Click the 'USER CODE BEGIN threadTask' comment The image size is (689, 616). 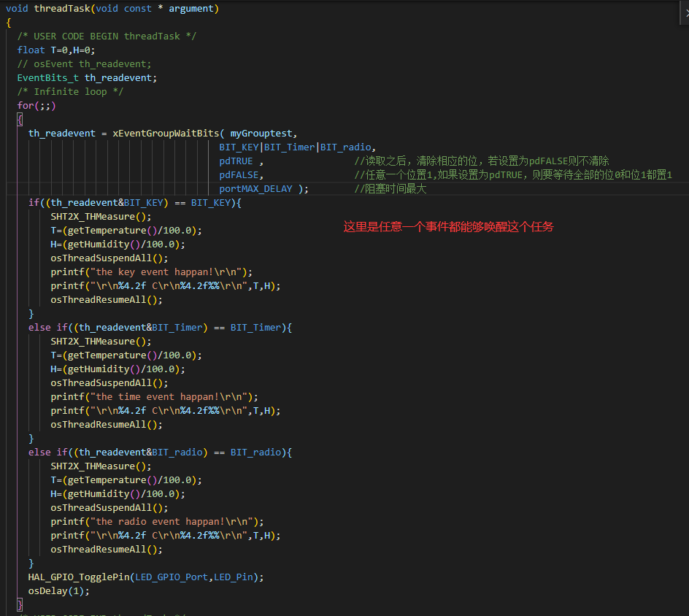click(107, 36)
